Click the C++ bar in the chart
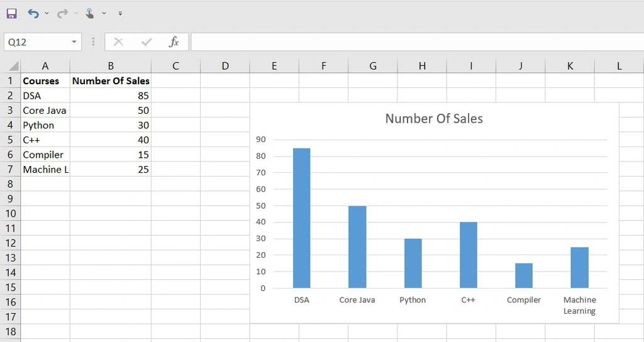Image resolution: width=644 pixels, height=342 pixels. (x=468, y=255)
